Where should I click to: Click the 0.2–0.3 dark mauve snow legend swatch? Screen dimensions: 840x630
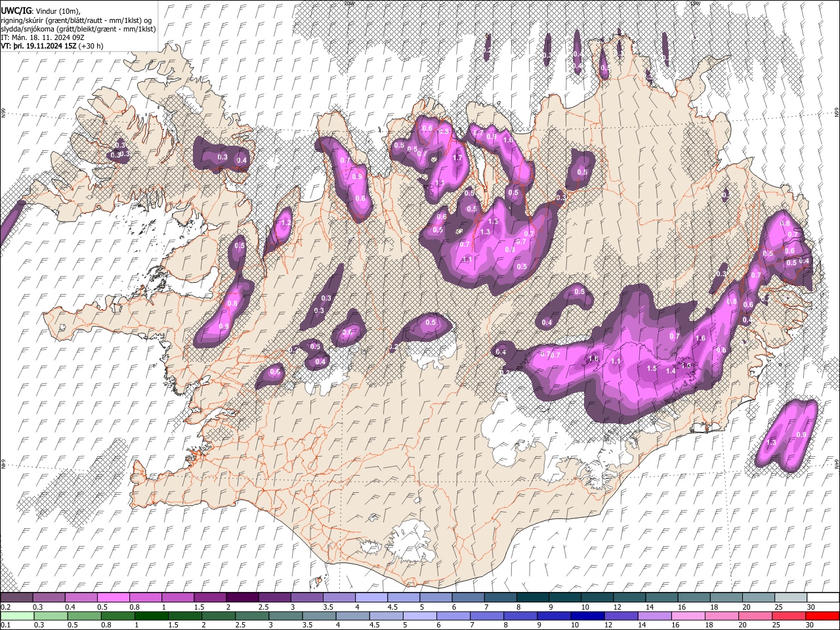click(16, 597)
